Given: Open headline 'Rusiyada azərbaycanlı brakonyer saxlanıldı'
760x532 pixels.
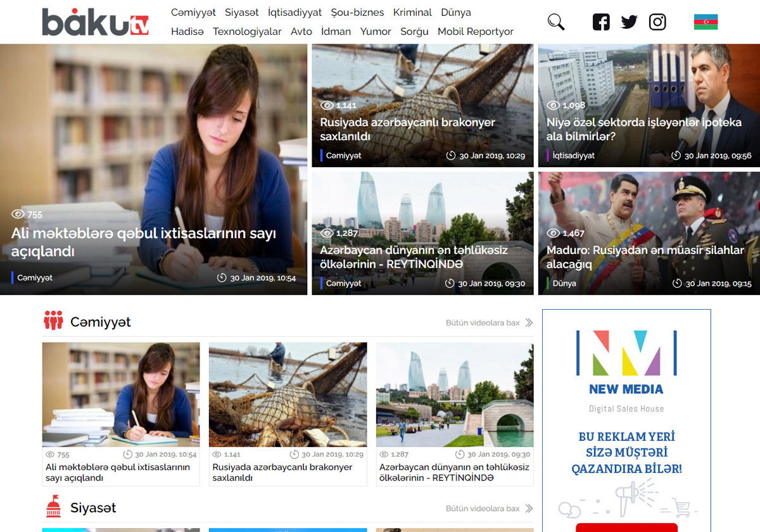Looking at the screenshot, I should tap(407, 129).
